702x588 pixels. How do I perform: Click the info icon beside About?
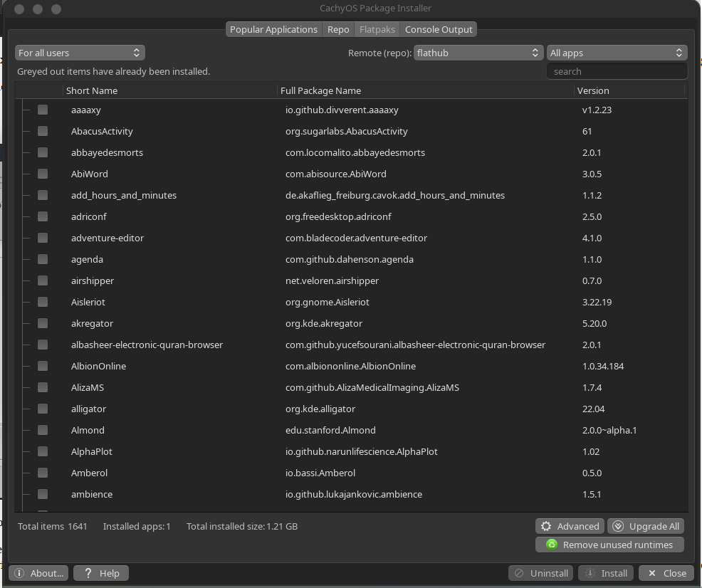pos(19,573)
